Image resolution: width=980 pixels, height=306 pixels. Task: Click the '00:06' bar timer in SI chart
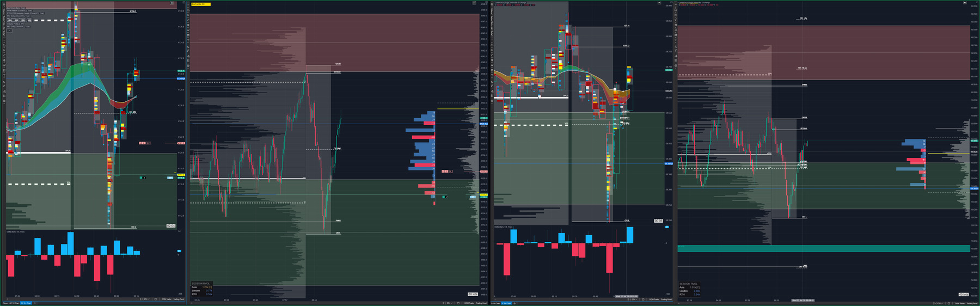point(658,221)
